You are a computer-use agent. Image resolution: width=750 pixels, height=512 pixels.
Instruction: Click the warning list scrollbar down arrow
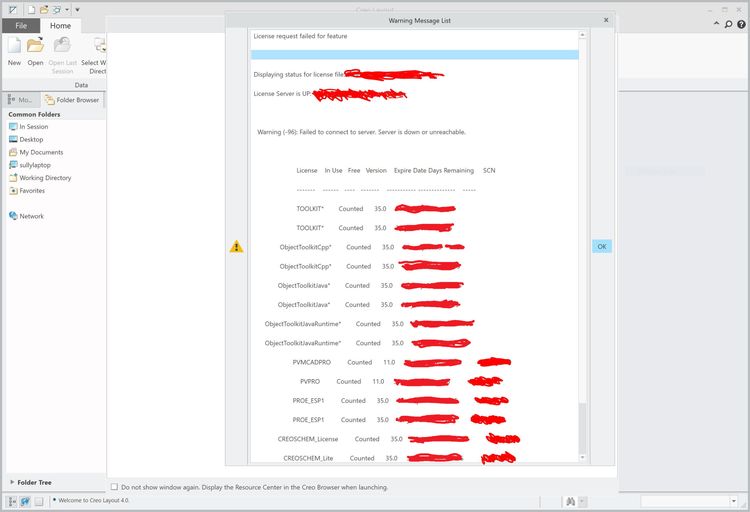(582, 458)
